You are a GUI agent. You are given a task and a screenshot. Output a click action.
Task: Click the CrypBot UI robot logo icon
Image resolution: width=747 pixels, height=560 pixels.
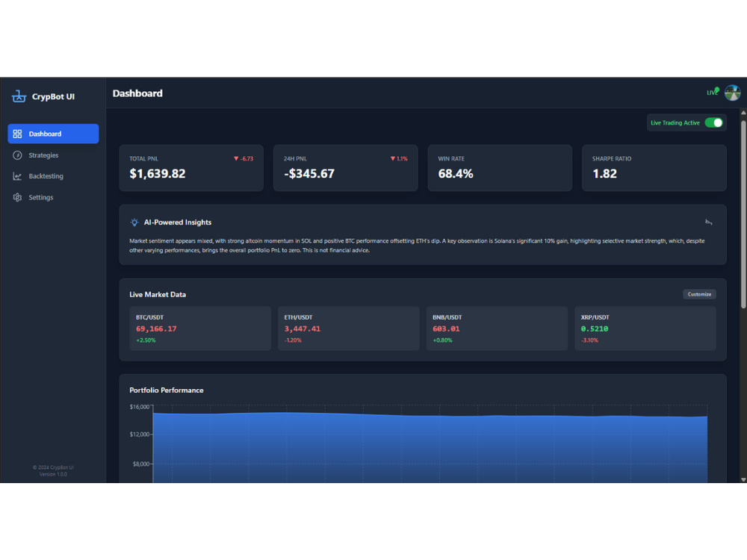click(19, 96)
